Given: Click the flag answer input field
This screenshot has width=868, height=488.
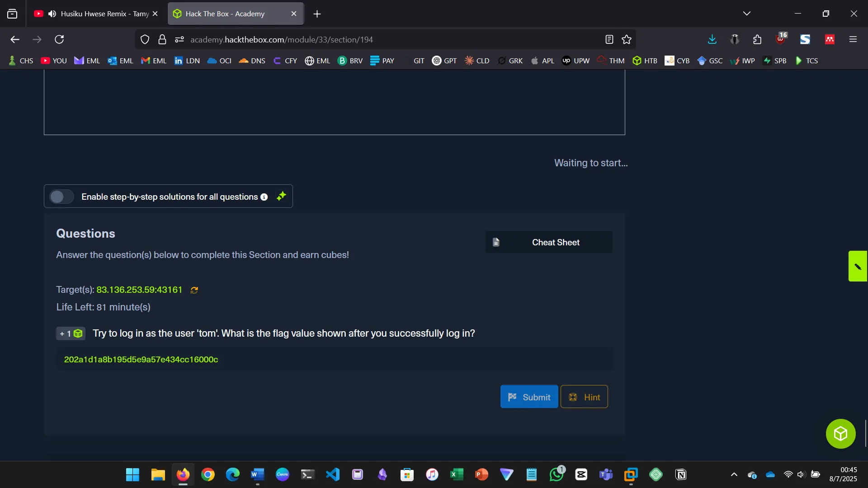Looking at the screenshot, I should tap(335, 360).
